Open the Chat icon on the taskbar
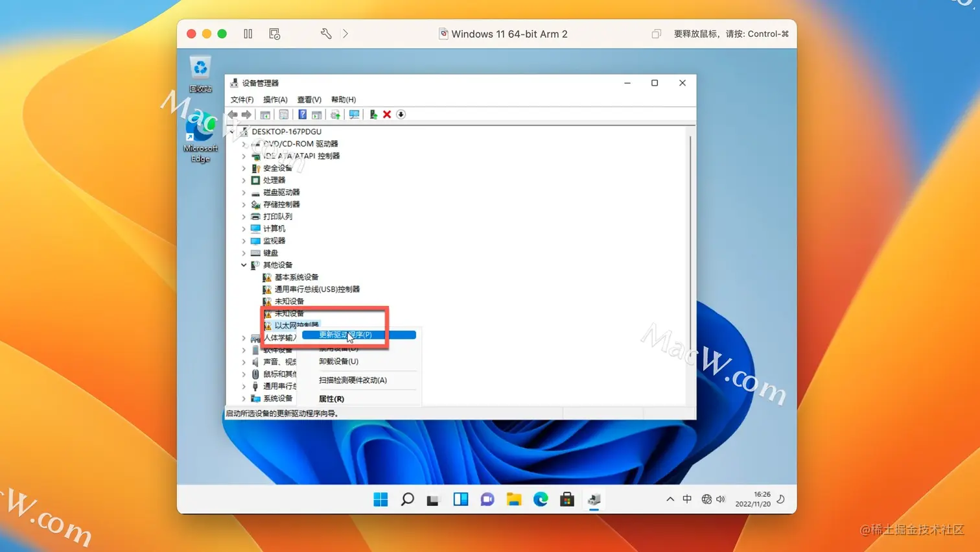This screenshot has height=552, width=980. click(x=487, y=499)
